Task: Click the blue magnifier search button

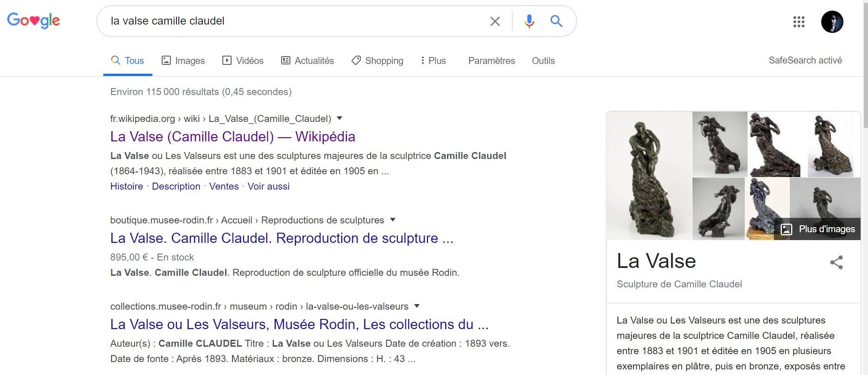Action: pyautogui.click(x=556, y=21)
